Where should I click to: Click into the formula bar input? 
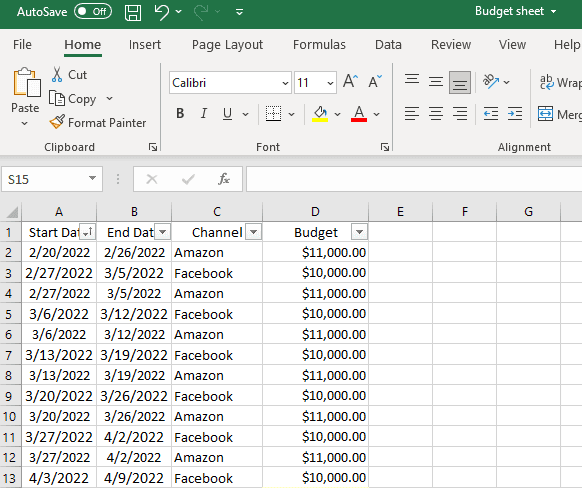pos(414,179)
